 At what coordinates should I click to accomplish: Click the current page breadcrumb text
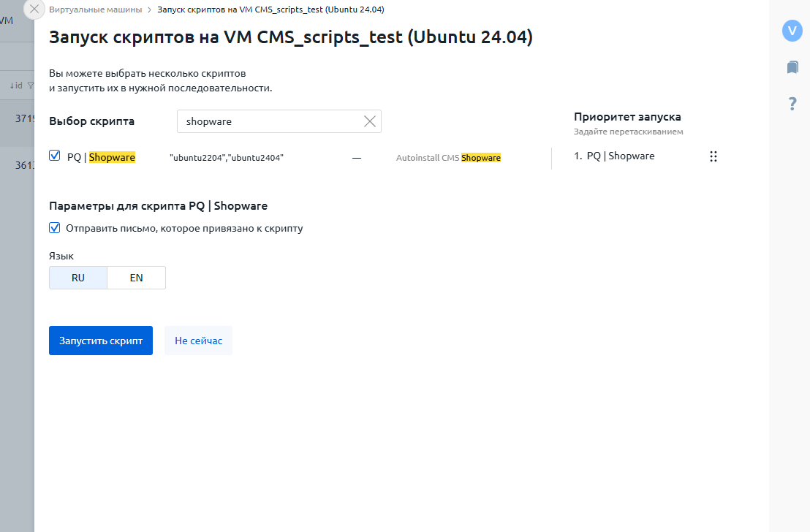point(270,9)
